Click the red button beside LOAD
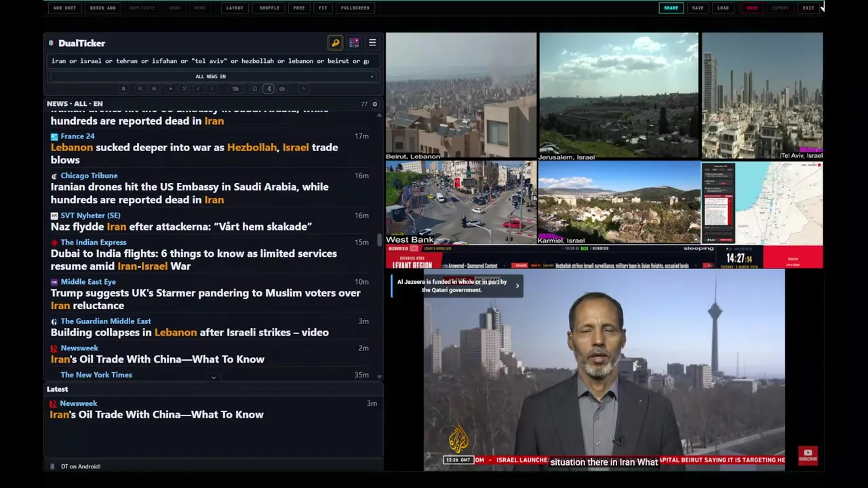The image size is (868, 488). click(752, 8)
